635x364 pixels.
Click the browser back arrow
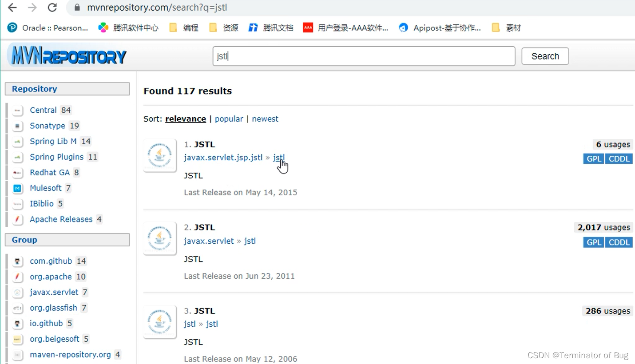[x=12, y=8]
